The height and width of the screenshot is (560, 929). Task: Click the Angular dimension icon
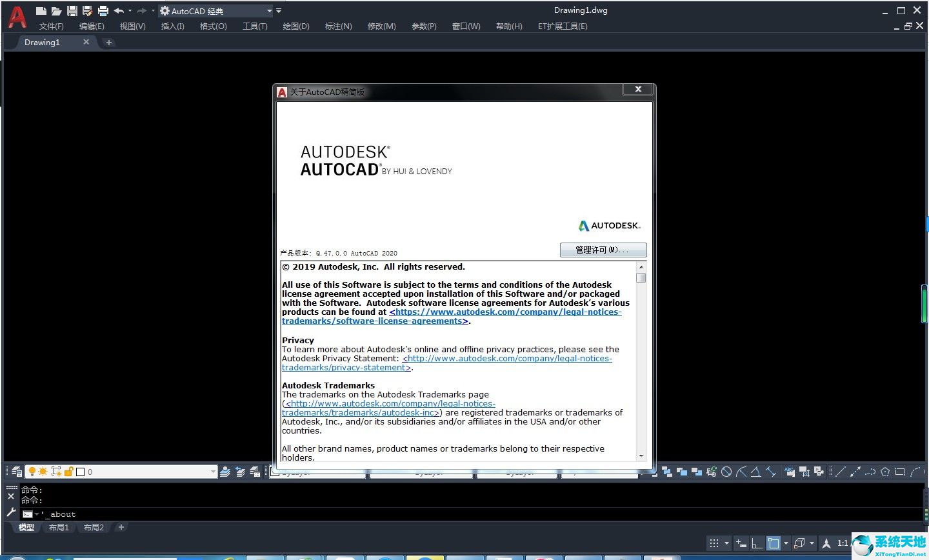[x=755, y=472]
